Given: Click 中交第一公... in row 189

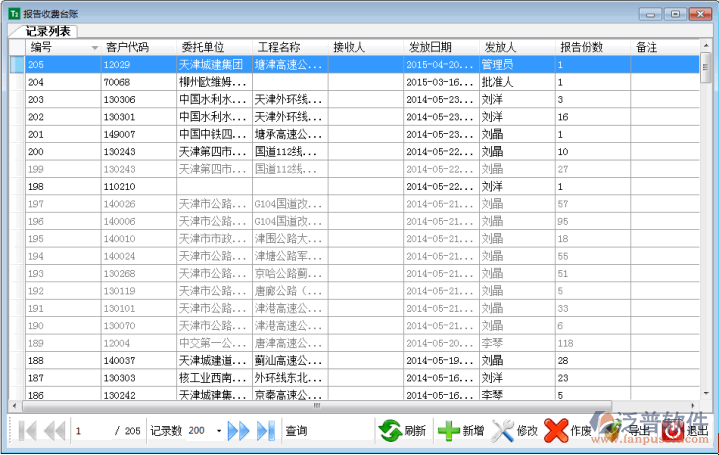Looking at the screenshot, I should click(212, 344).
